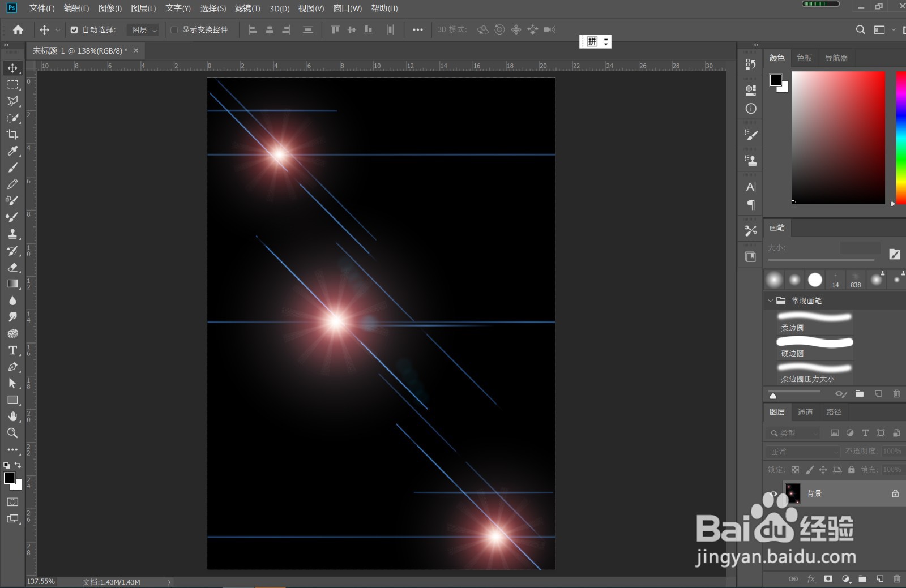The image size is (906, 588).
Task: Toggle the Auto-Select (自动选择) checkbox
Action: tap(74, 30)
